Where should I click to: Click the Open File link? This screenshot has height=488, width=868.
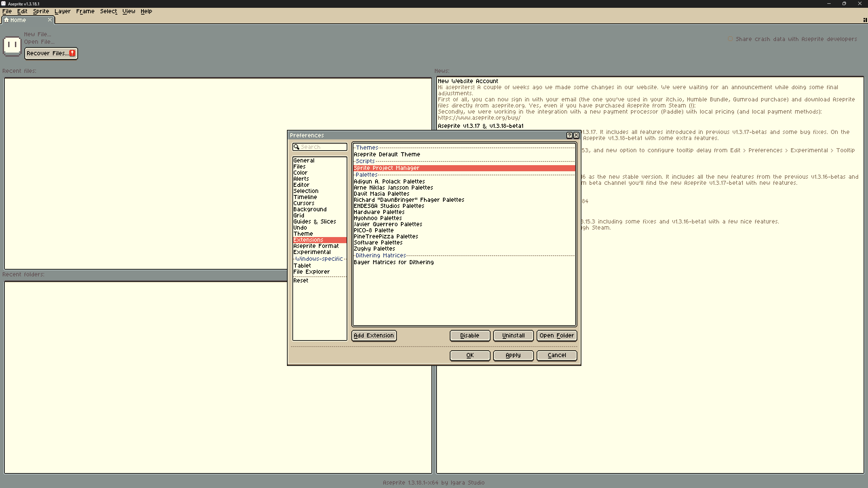point(39,42)
